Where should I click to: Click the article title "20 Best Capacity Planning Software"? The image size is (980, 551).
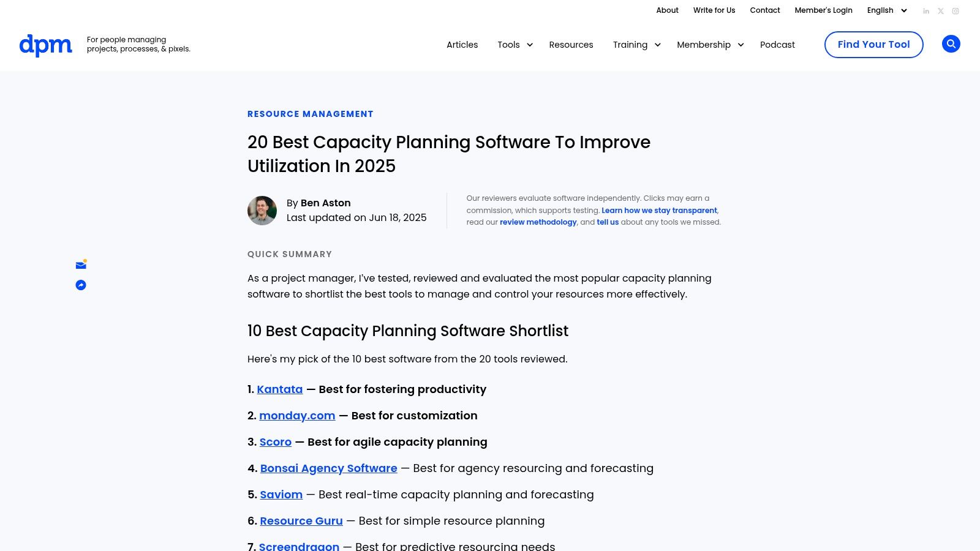[449, 154]
